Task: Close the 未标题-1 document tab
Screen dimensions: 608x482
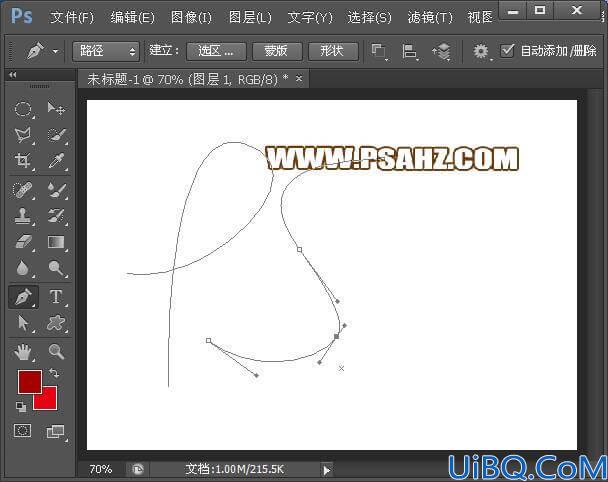Action: pyautogui.click(x=299, y=79)
